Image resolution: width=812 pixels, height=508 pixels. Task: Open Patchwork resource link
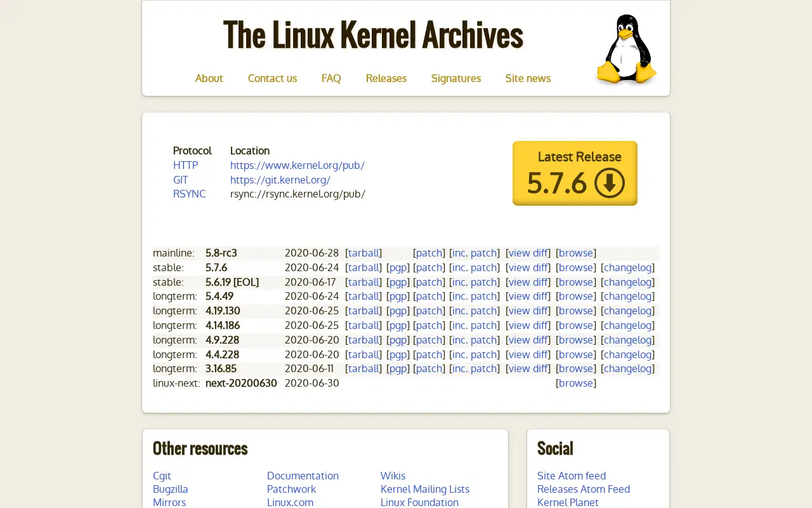pos(291,489)
